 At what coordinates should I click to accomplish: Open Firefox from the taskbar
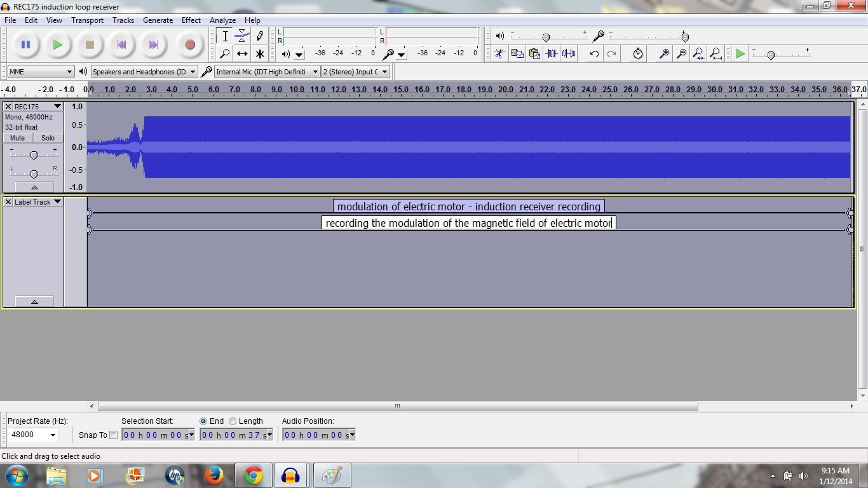214,475
